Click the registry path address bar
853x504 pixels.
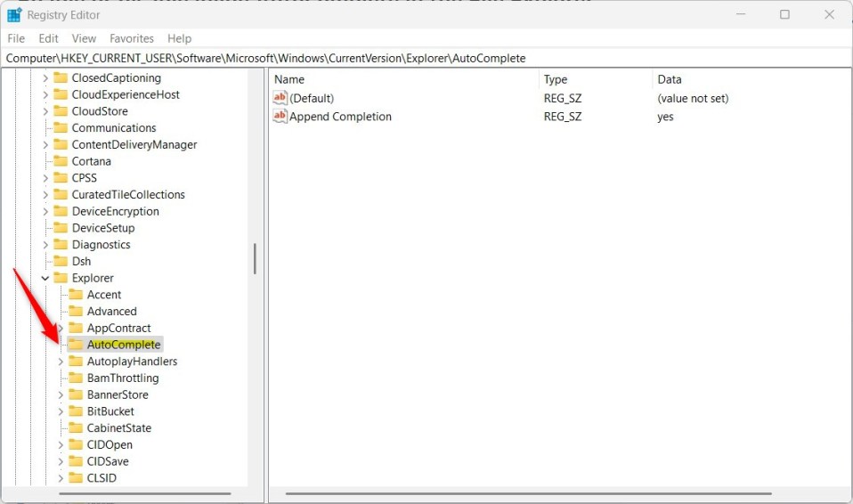[426, 58]
